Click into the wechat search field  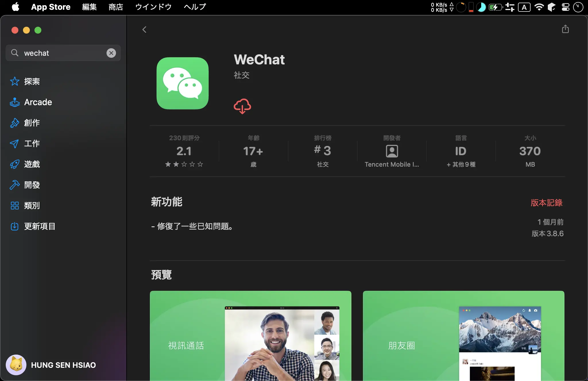point(63,53)
